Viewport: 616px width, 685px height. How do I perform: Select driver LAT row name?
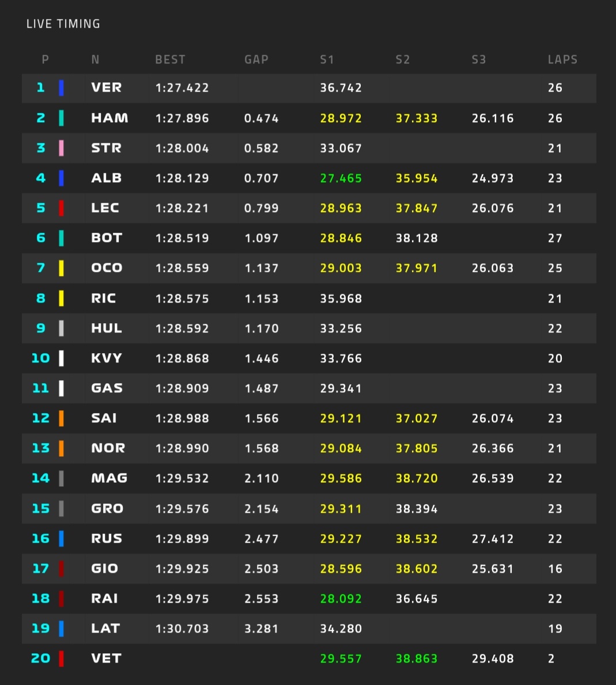tap(105, 628)
